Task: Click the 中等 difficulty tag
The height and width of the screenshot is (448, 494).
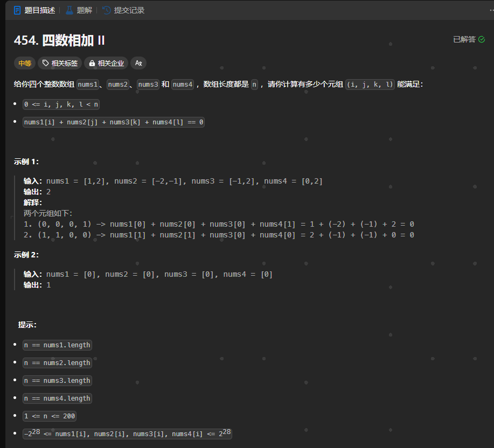Action: coord(25,64)
